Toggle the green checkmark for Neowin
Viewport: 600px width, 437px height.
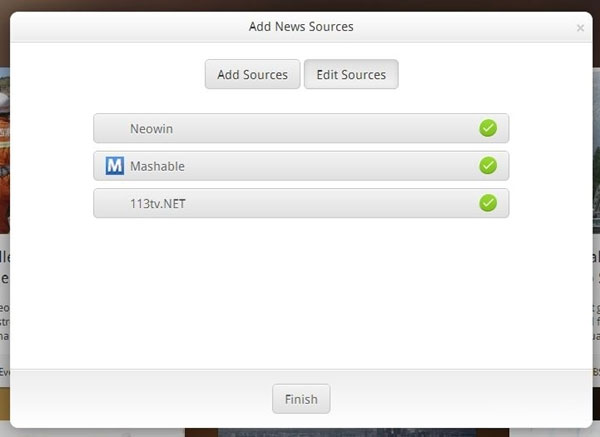[x=488, y=128]
